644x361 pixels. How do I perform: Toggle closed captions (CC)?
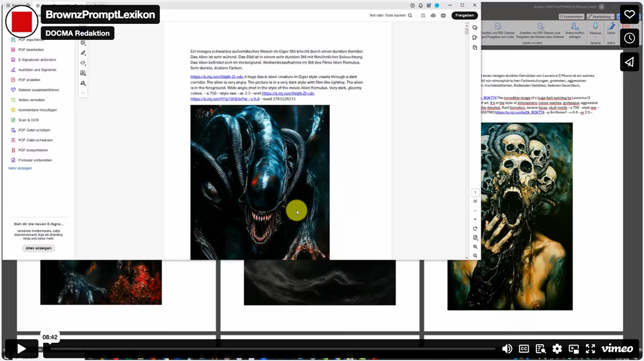click(524, 349)
